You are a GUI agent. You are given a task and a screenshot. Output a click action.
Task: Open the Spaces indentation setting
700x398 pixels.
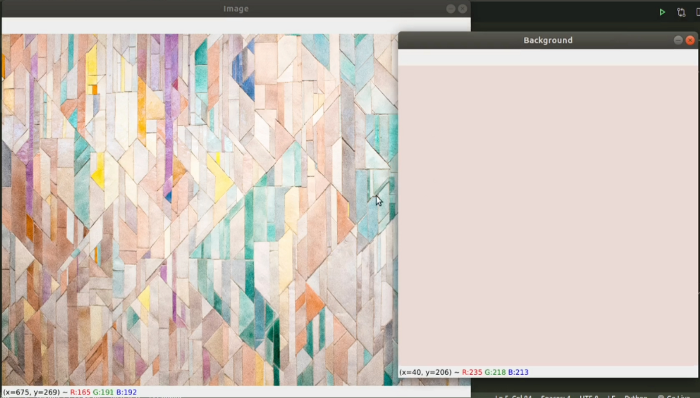(x=555, y=396)
